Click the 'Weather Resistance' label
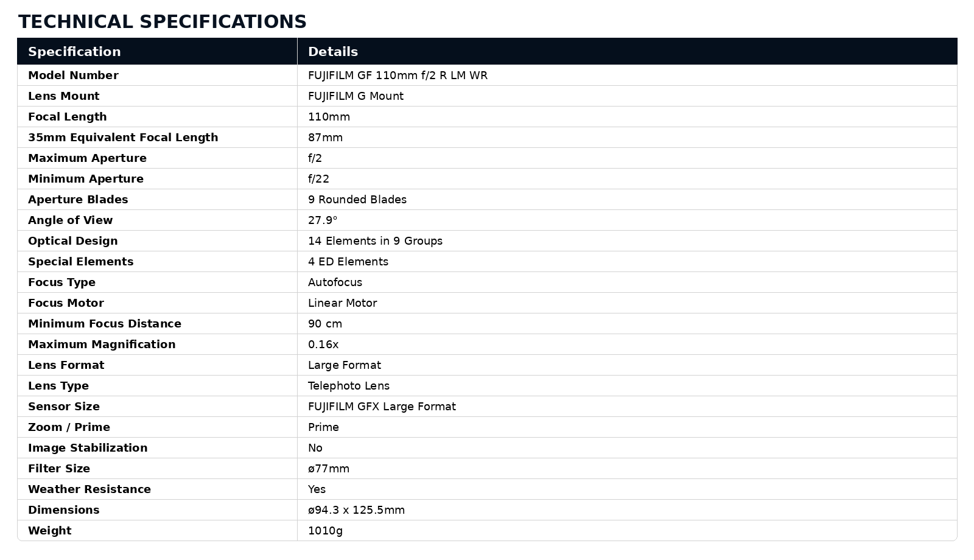Viewport: 974px width, 560px height. pos(89,489)
